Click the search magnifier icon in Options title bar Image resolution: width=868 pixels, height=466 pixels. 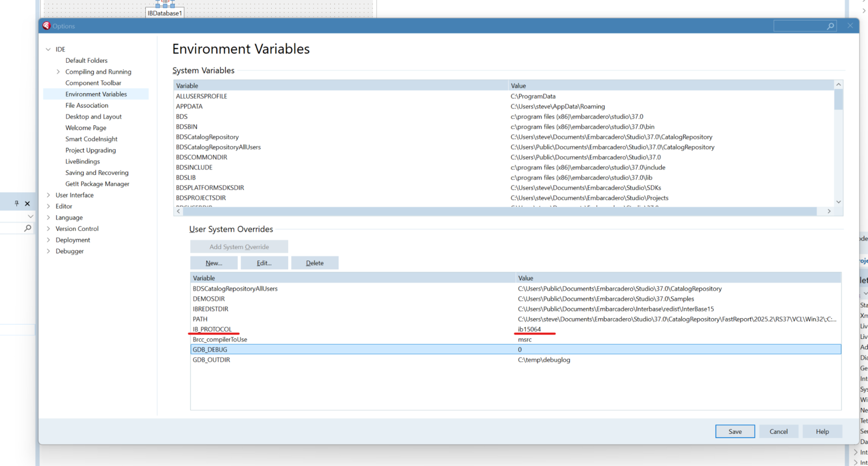tap(830, 26)
